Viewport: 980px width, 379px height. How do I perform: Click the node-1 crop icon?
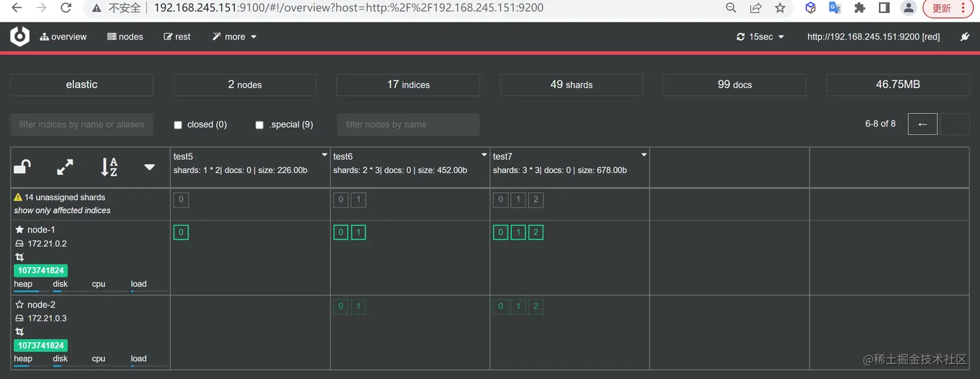click(19, 257)
